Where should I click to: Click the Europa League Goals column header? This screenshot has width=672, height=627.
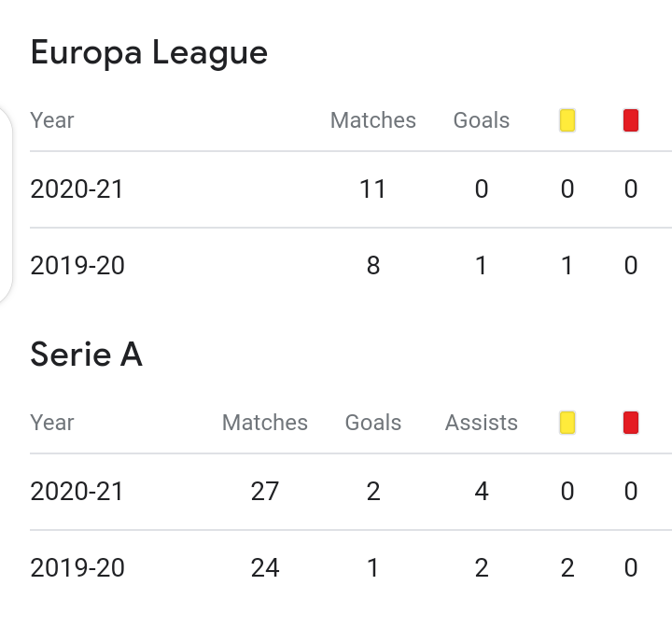click(x=482, y=120)
